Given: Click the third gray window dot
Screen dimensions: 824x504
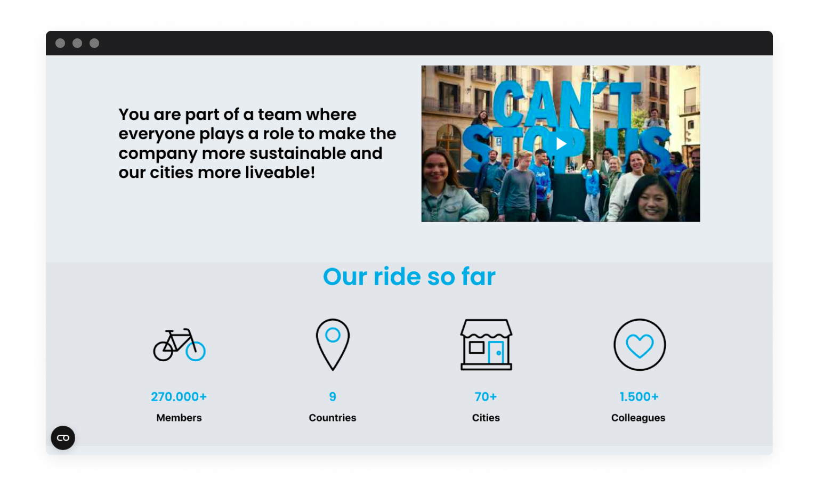Looking at the screenshot, I should tap(94, 43).
